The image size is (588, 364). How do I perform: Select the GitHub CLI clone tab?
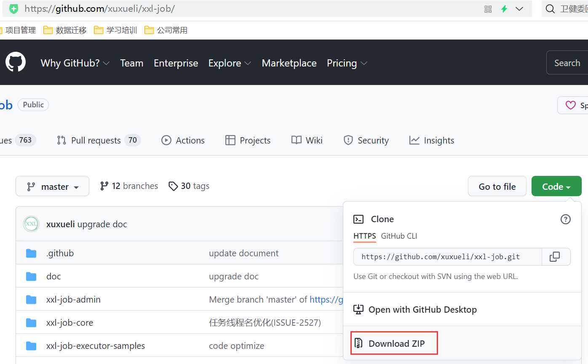[x=399, y=236]
